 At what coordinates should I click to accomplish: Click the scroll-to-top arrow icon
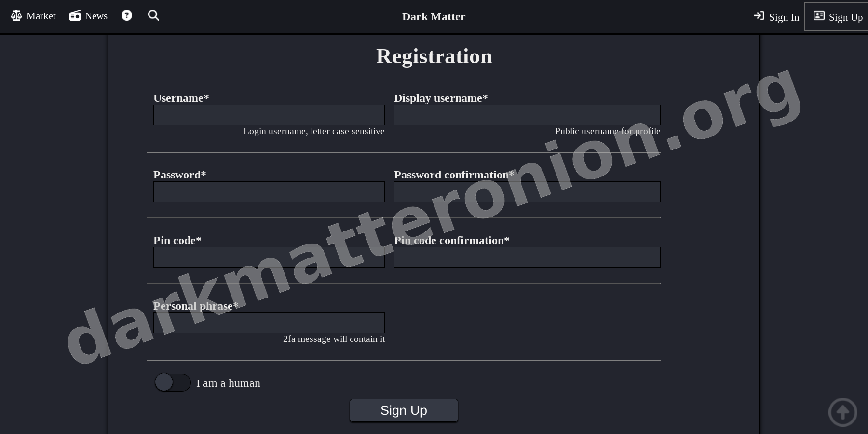pos(842,412)
